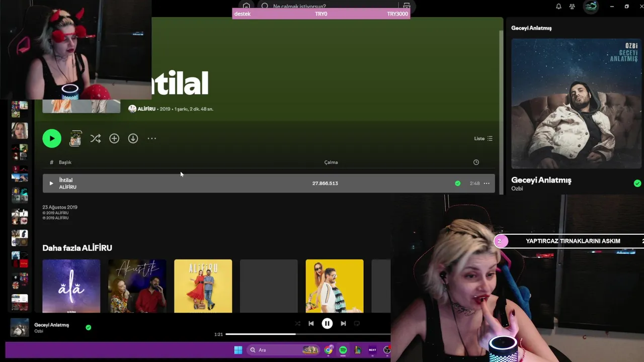Open Friend Activity people icon
The width and height of the screenshot is (644, 362).
click(572, 7)
